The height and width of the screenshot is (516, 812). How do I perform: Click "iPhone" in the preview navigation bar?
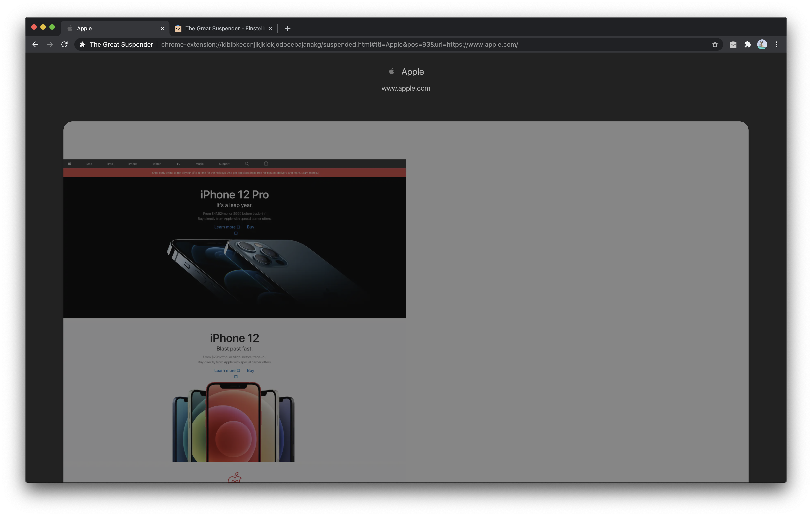click(x=133, y=164)
